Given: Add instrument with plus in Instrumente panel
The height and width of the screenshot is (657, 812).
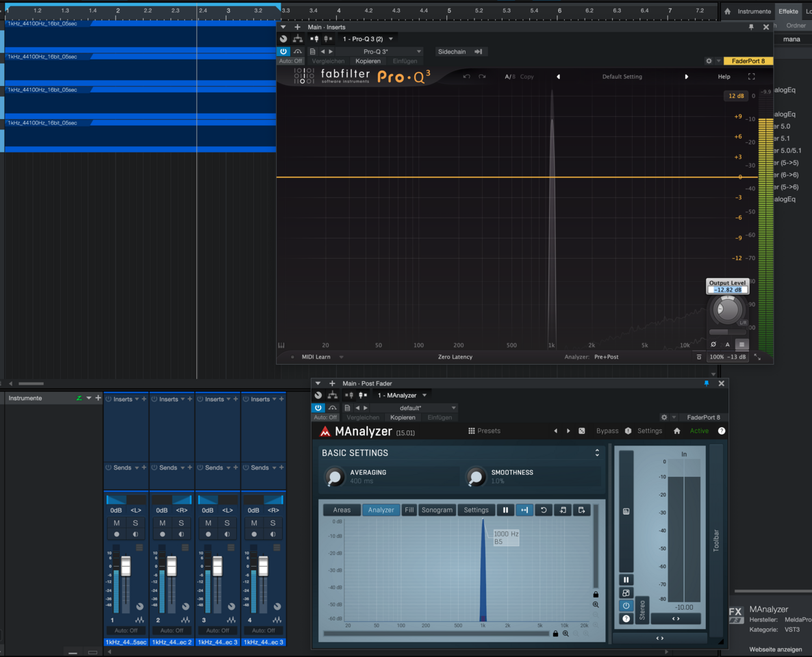Looking at the screenshot, I should (98, 398).
